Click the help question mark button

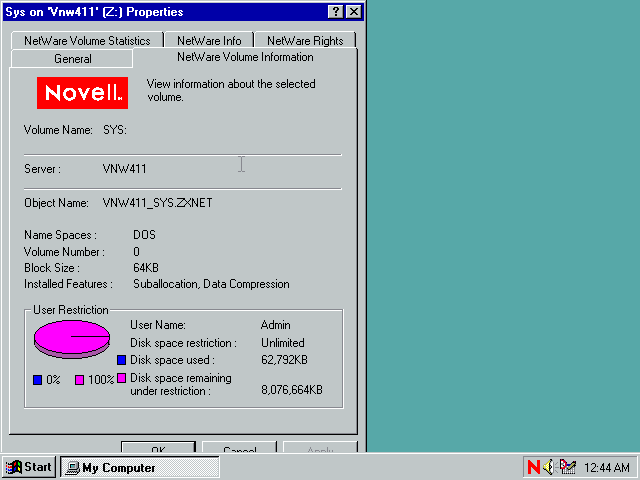(336, 12)
